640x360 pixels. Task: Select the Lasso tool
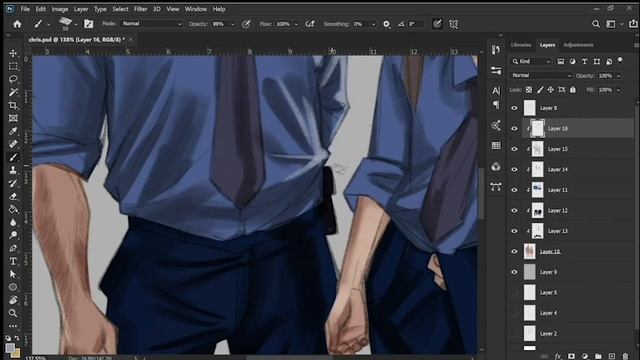(x=13, y=79)
